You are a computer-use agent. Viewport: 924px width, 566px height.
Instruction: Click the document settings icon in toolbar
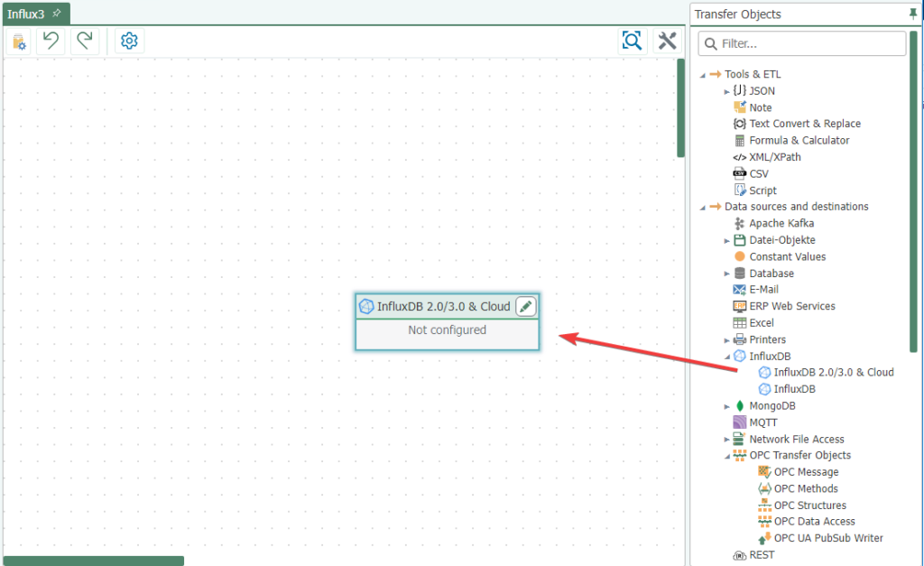click(x=19, y=41)
